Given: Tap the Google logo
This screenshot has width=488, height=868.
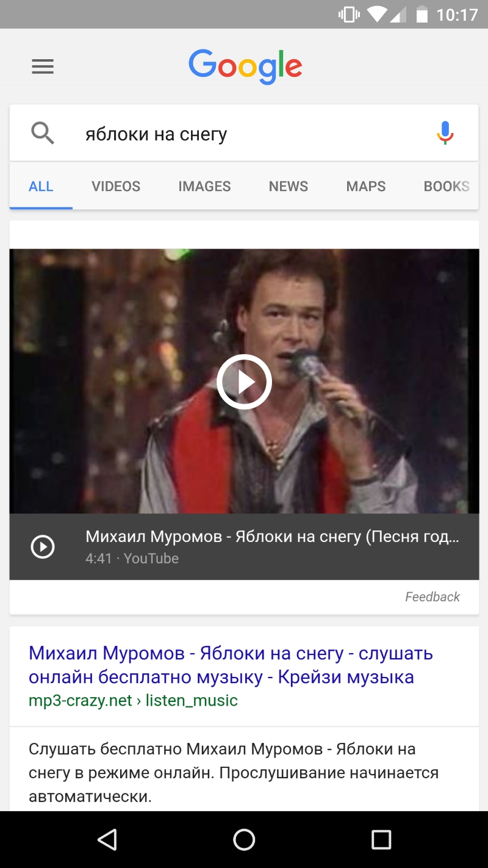Looking at the screenshot, I should click(245, 67).
